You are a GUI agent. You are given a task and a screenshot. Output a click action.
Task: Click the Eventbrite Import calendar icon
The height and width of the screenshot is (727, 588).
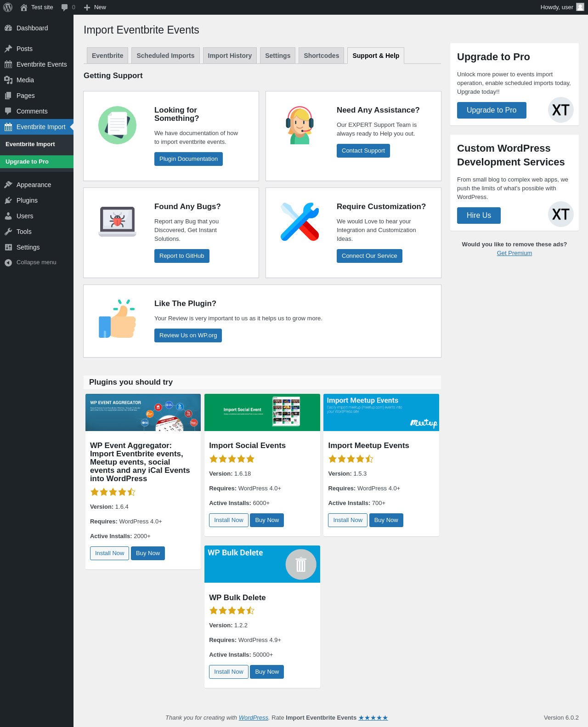coord(8,127)
